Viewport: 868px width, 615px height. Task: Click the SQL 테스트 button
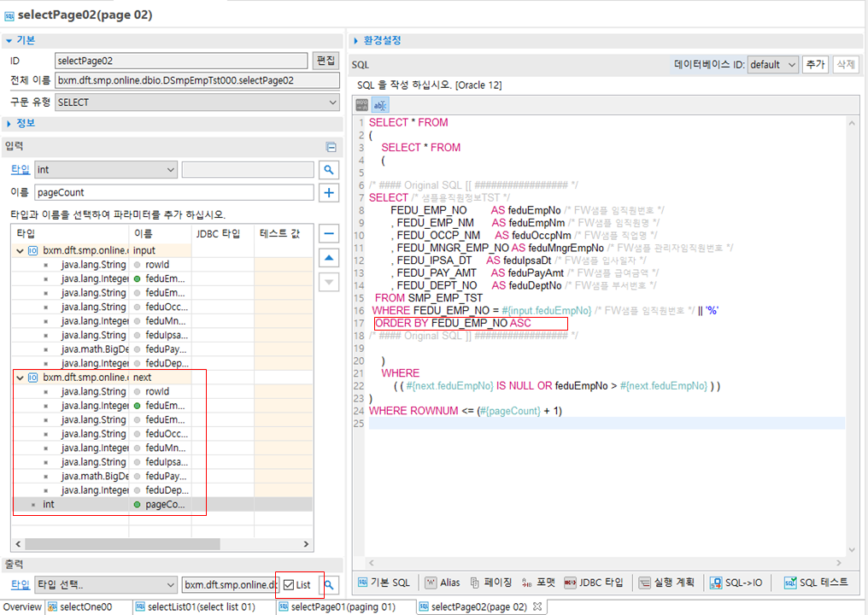(x=816, y=583)
